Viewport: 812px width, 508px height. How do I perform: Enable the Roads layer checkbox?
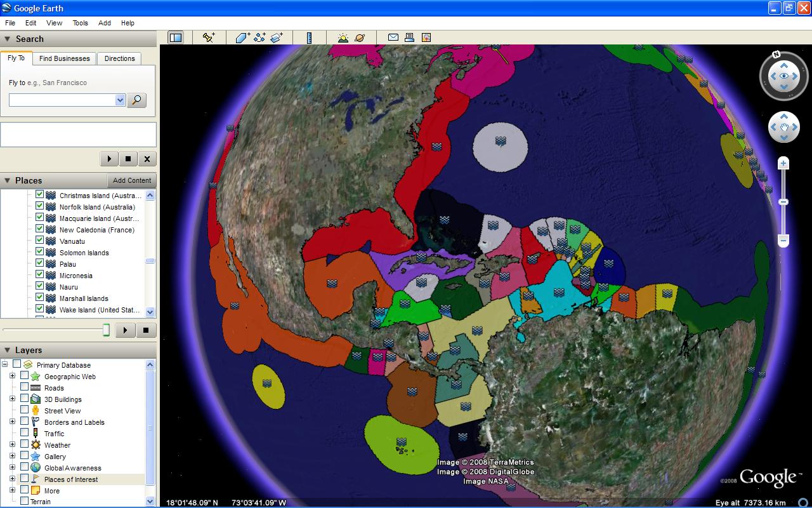pyautogui.click(x=24, y=387)
